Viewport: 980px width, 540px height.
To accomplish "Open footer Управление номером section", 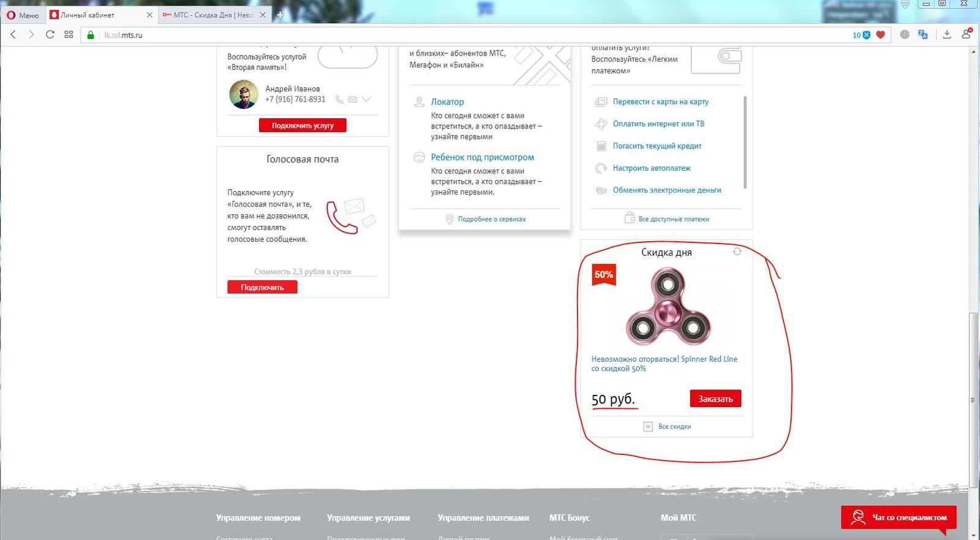I will coord(258,518).
